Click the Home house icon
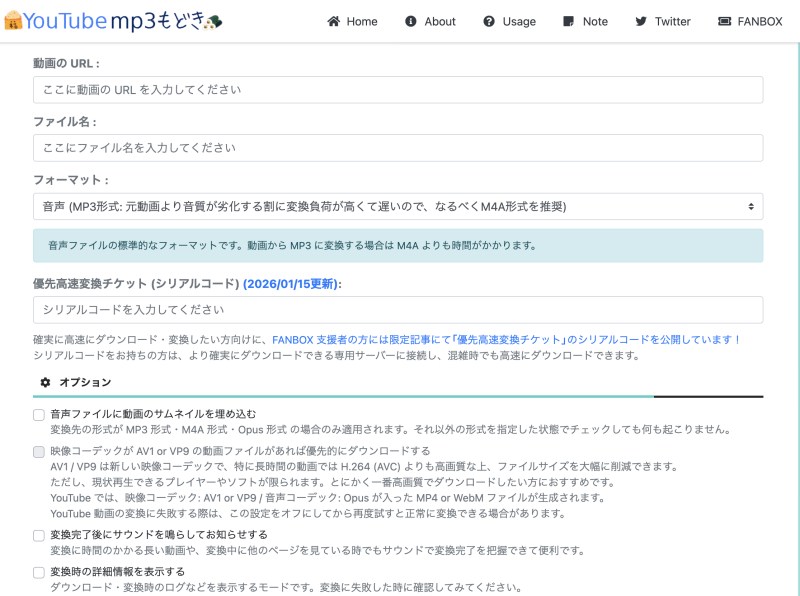800x596 pixels. point(334,21)
